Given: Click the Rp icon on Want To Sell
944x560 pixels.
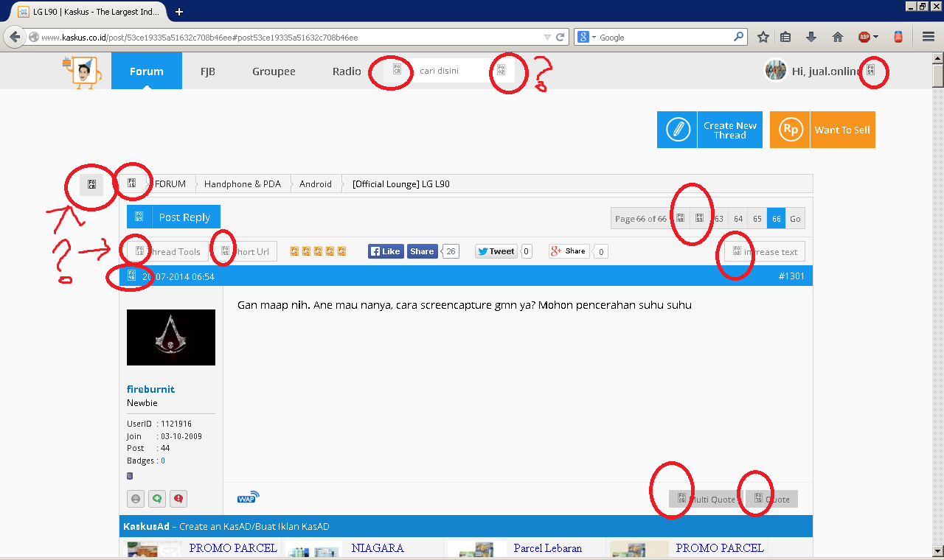Looking at the screenshot, I should coord(790,130).
